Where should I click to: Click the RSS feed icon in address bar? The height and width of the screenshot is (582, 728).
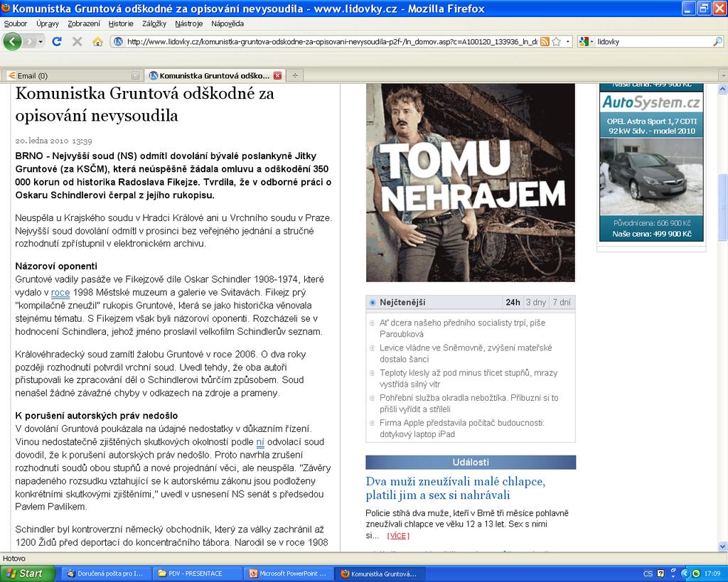point(545,42)
